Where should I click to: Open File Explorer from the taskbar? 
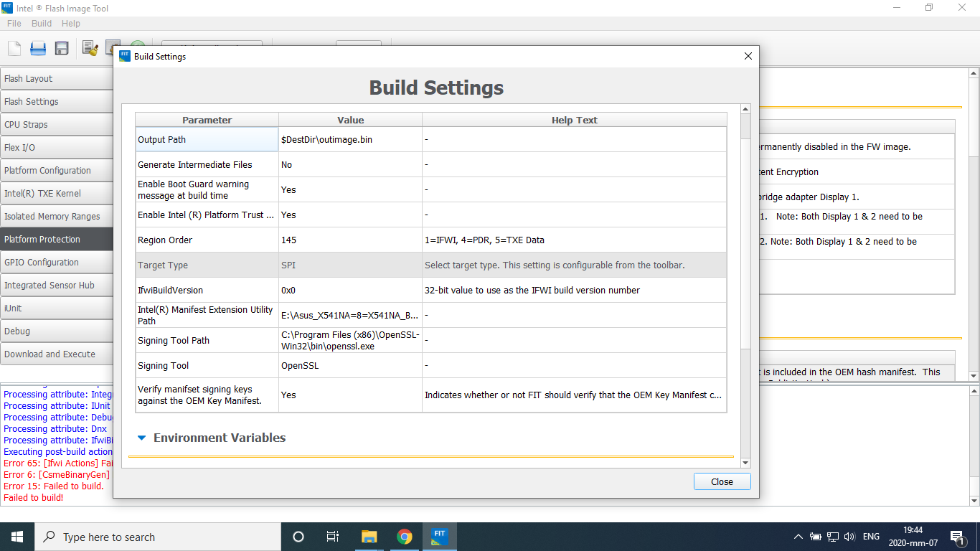tap(369, 537)
